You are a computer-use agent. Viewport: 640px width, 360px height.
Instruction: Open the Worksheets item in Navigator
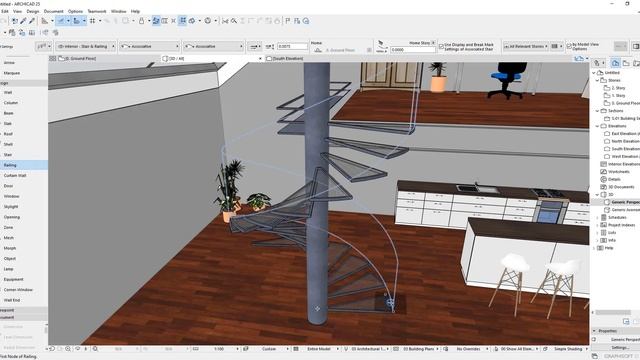pos(618,172)
